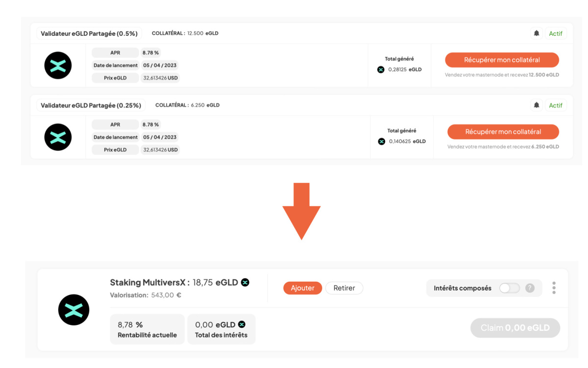Click the 0,00 eGLD Total des intérêts box

[221, 329]
